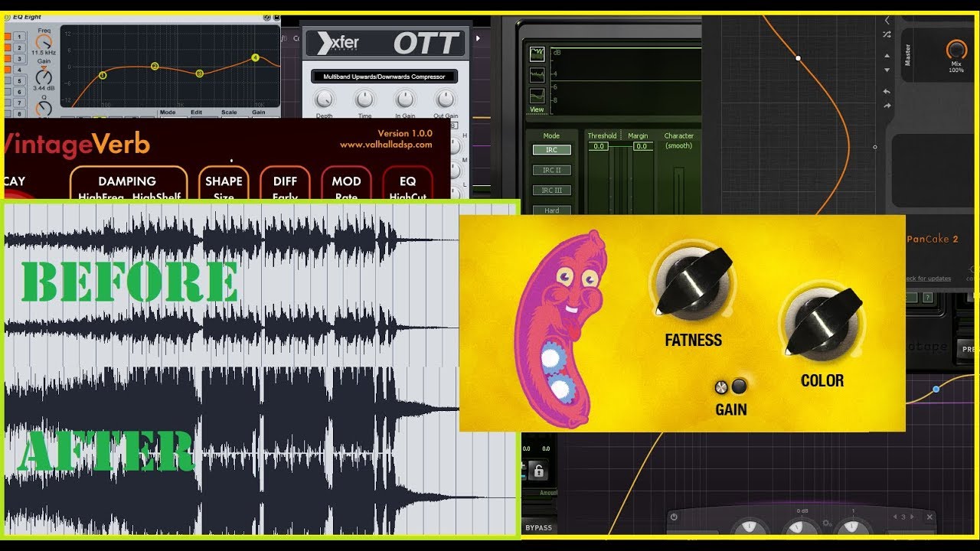Viewport: 980px width, 551px height.
Task: Select the IRC II limiter mode
Action: coord(551,170)
